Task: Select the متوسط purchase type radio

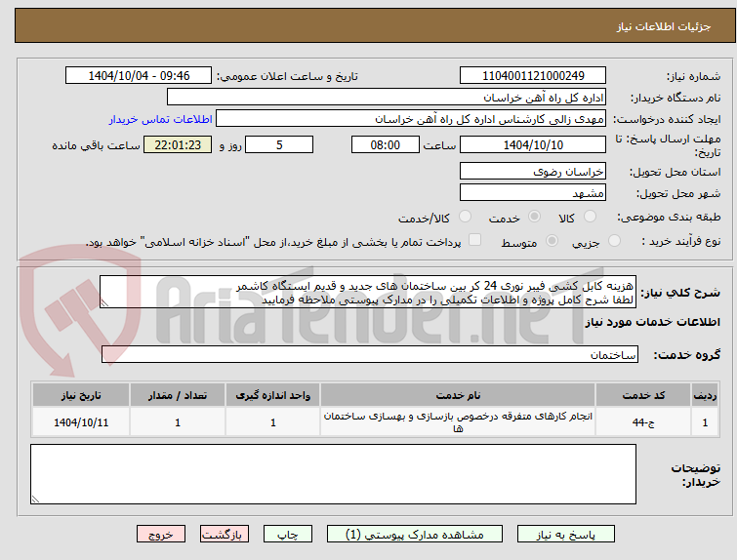Action: click(552, 241)
